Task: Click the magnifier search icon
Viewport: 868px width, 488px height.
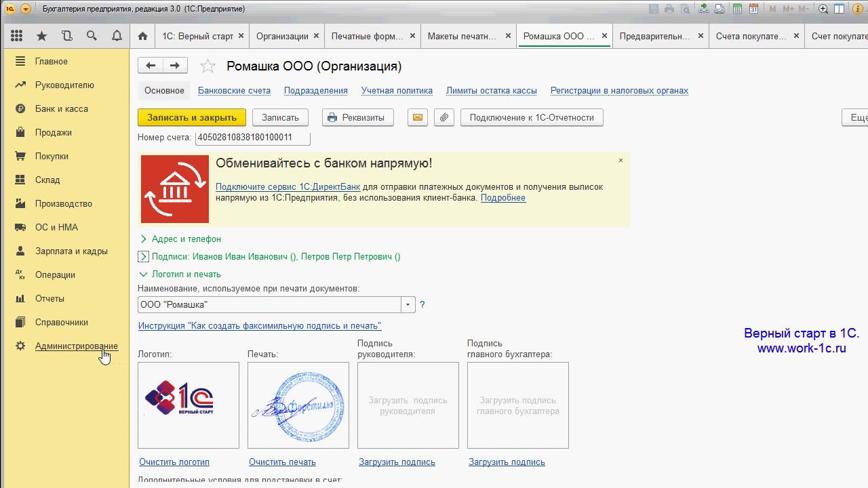Action: (92, 36)
